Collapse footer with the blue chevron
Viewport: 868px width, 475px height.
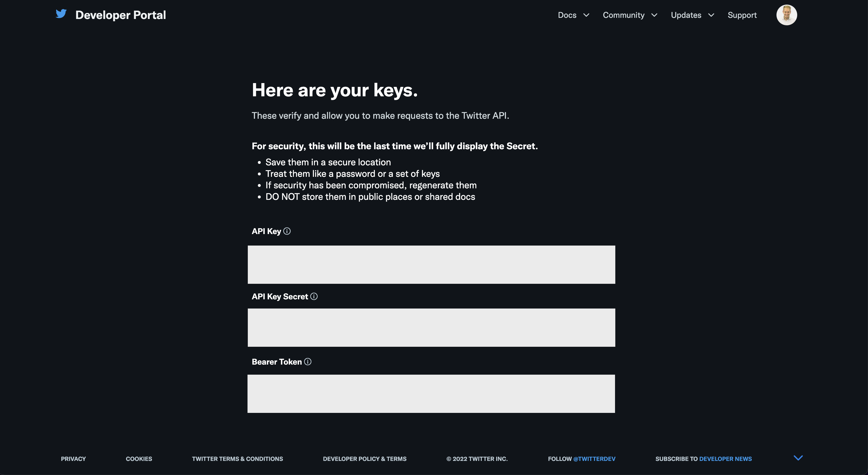pos(798,458)
